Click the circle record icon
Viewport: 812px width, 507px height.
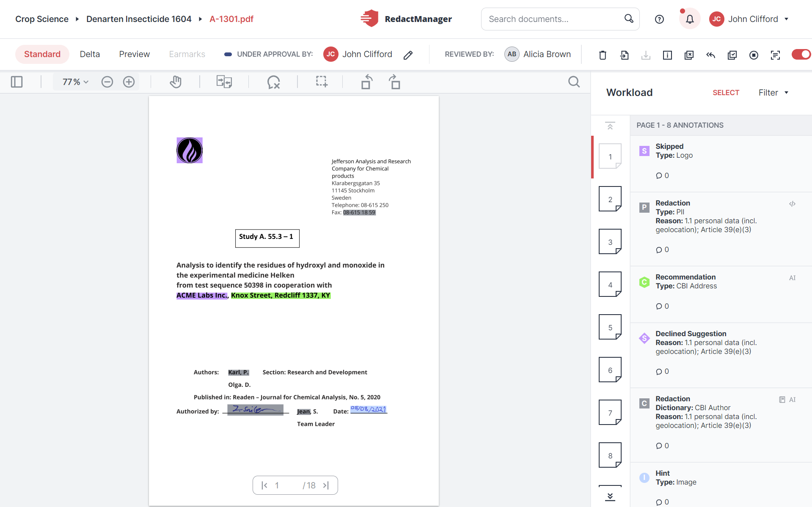[754, 55]
